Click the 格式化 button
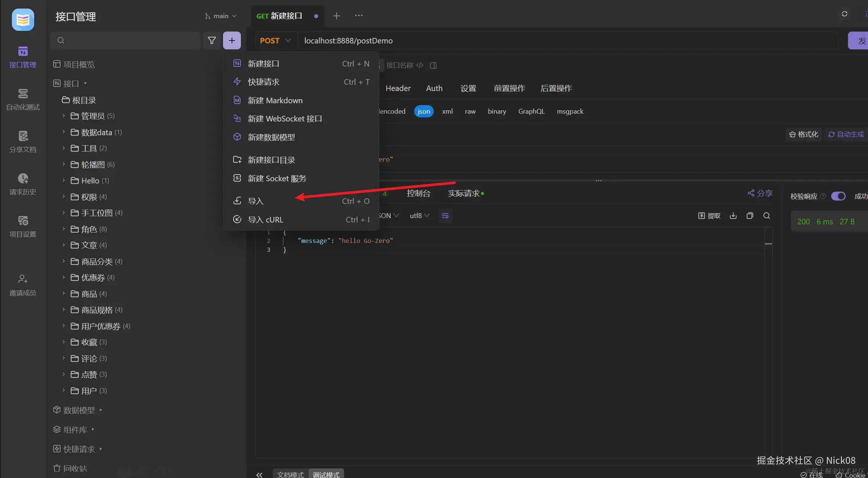The image size is (868, 478). [x=804, y=134]
